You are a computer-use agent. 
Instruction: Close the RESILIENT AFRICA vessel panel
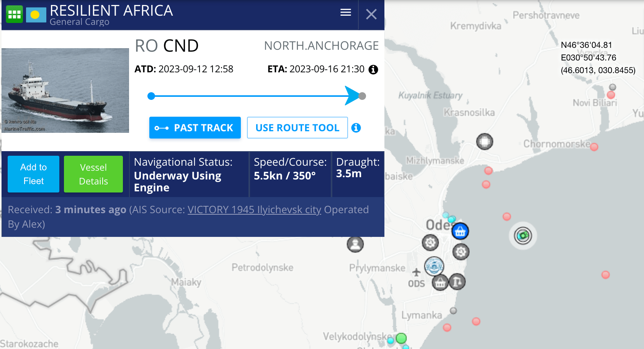371,15
